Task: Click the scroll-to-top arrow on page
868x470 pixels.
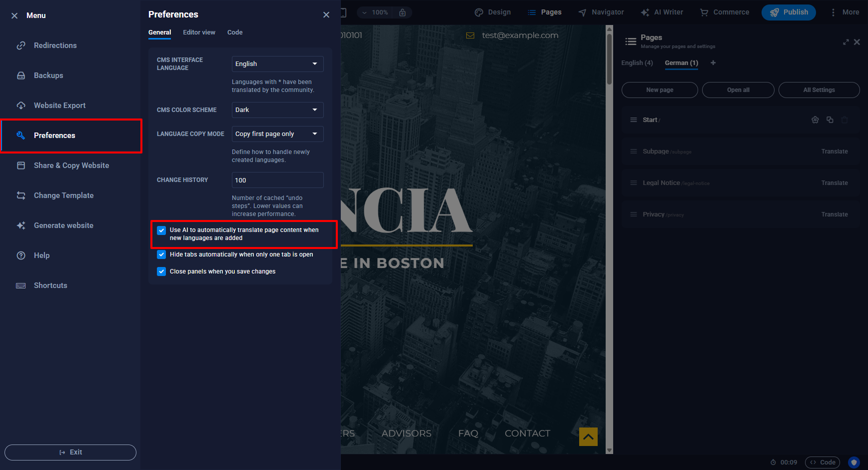Action: click(588, 436)
